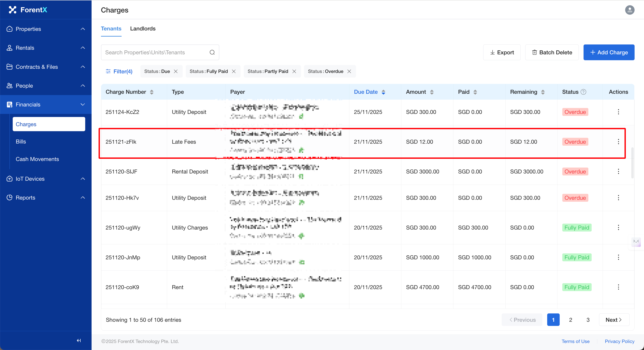Sort table by Amount column
This screenshot has width=644, height=350.
pyautogui.click(x=432, y=92)
